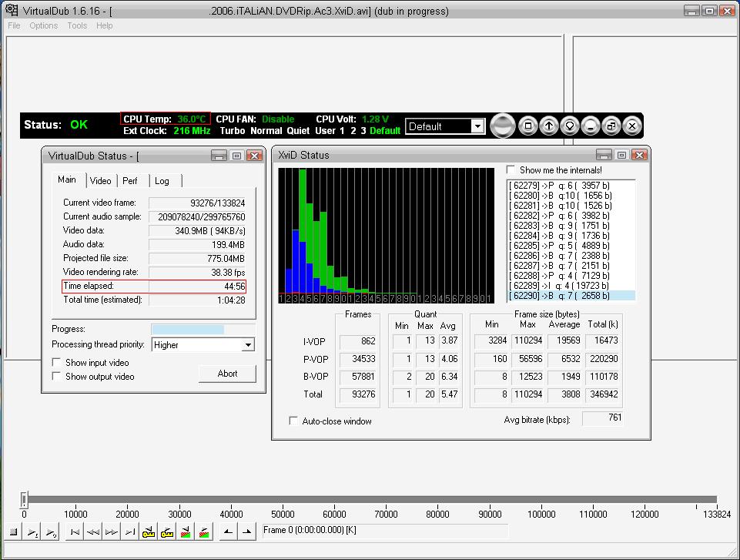The image size is (740, 560).
Task: Click the square icon button on CPU widget
Action: (528, 126)
